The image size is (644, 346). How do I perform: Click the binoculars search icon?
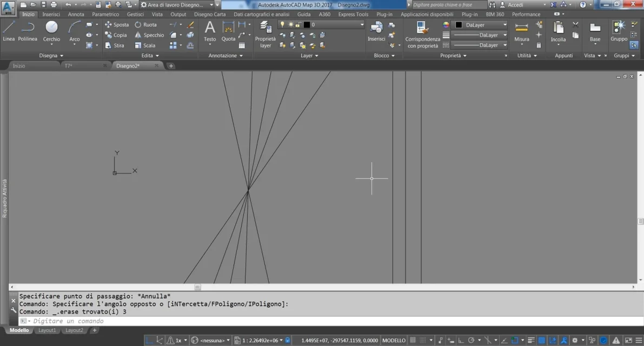click(492, 5)
